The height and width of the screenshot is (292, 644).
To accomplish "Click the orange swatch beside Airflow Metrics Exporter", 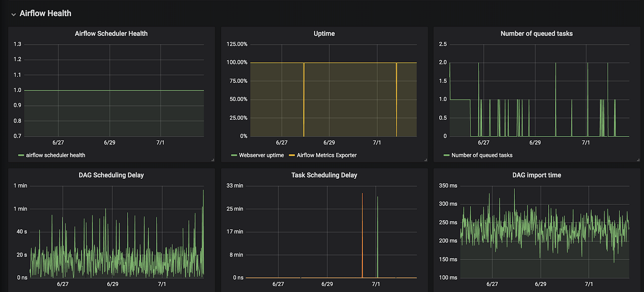I will click(x=292, y=155).
